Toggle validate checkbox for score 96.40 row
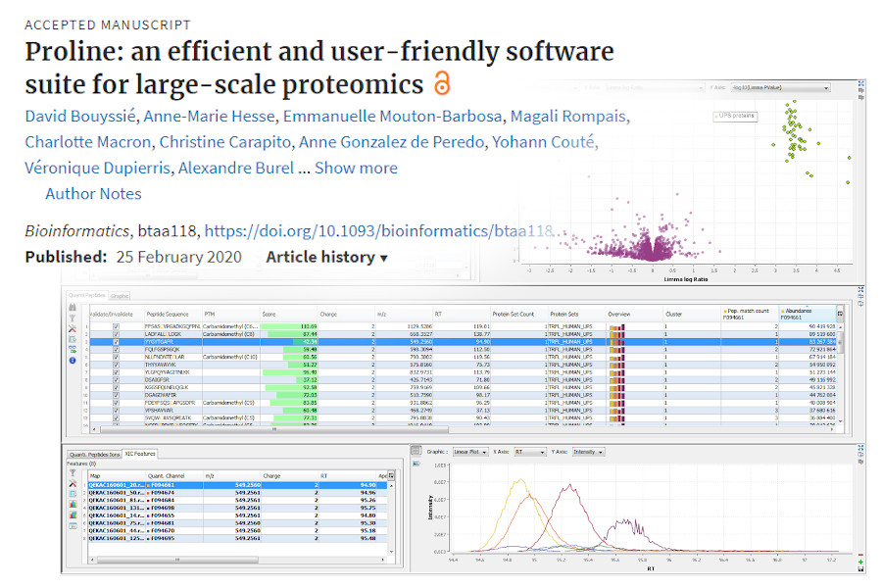The height and width of the screenshot is (588, 882). click(x=116, y=372)
